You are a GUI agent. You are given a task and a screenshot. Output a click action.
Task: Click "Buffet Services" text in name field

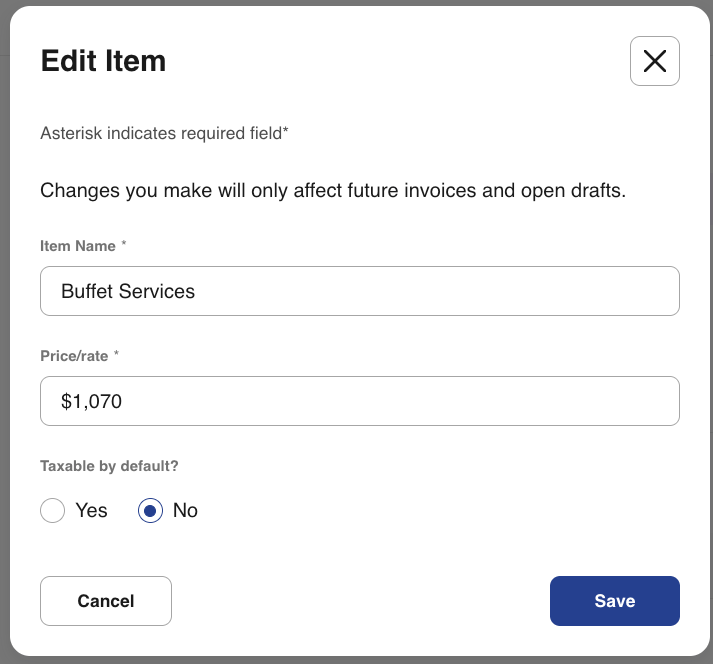pyautogui.click(x=128, y=292)
